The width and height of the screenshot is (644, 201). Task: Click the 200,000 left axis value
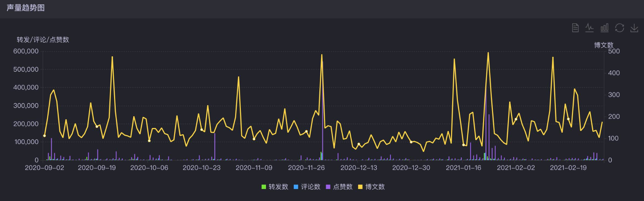(26, 124)
